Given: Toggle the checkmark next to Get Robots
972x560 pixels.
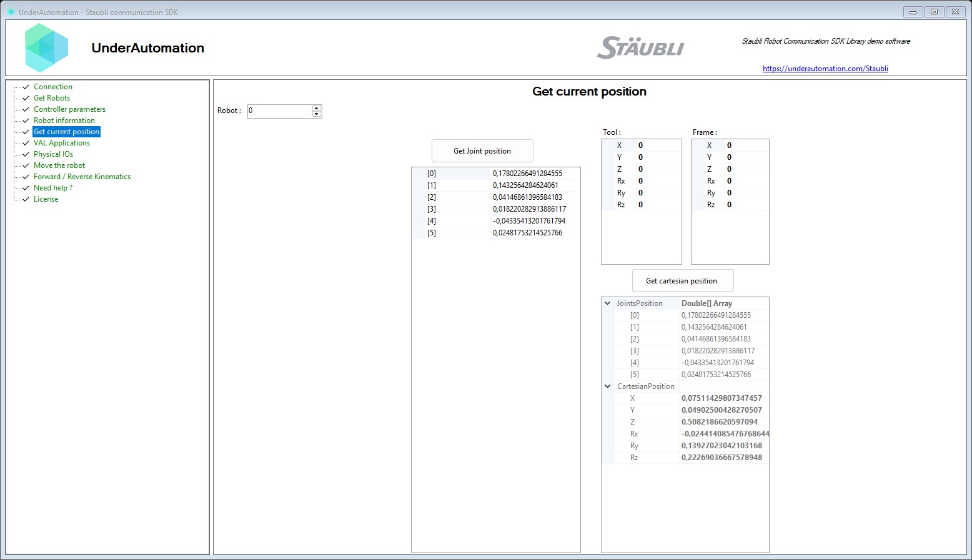Looking at the screenshot, I should (x=25, y=98).
